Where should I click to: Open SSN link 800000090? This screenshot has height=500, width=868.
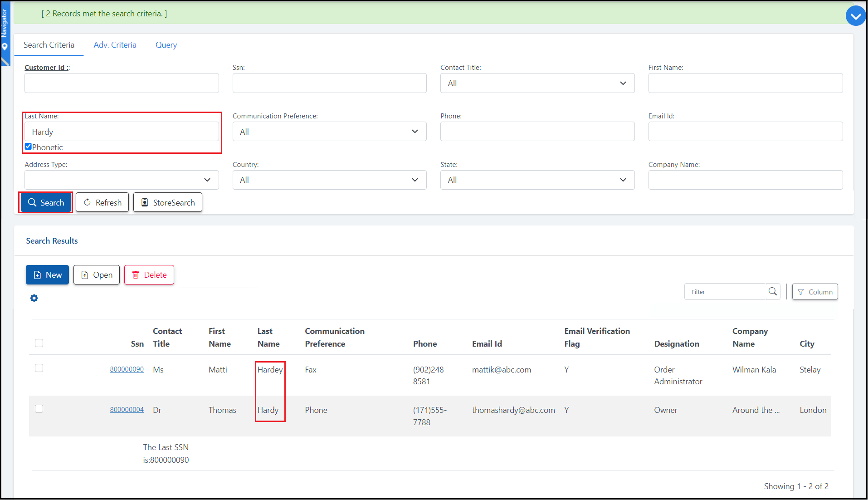pos(127,369)
